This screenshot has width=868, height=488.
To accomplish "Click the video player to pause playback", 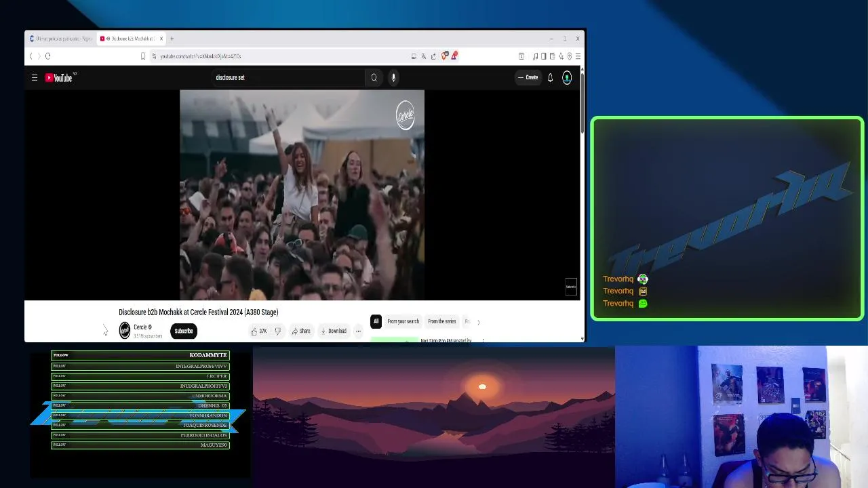I will click(x=302, y=195).
